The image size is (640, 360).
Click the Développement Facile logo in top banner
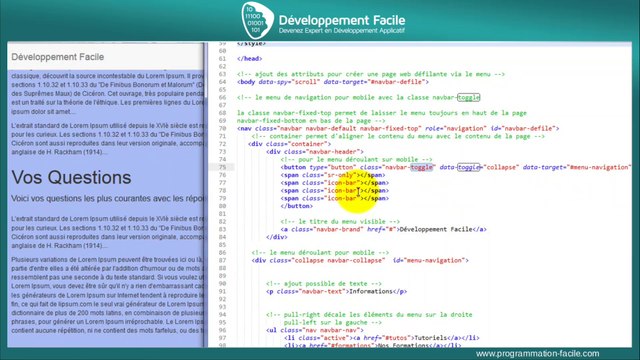coord(323,20)
